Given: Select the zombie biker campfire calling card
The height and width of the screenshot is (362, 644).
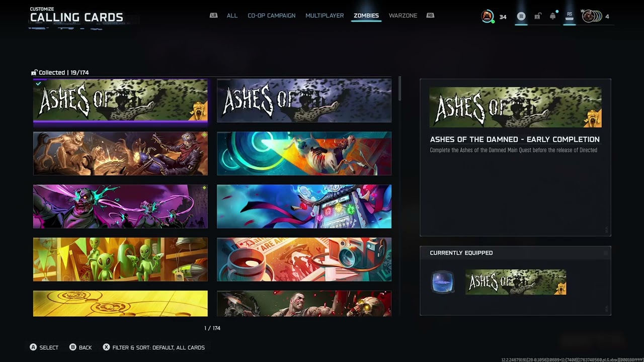Looking at the screenshot, I should pyautogui.click(x=120, y=153).
